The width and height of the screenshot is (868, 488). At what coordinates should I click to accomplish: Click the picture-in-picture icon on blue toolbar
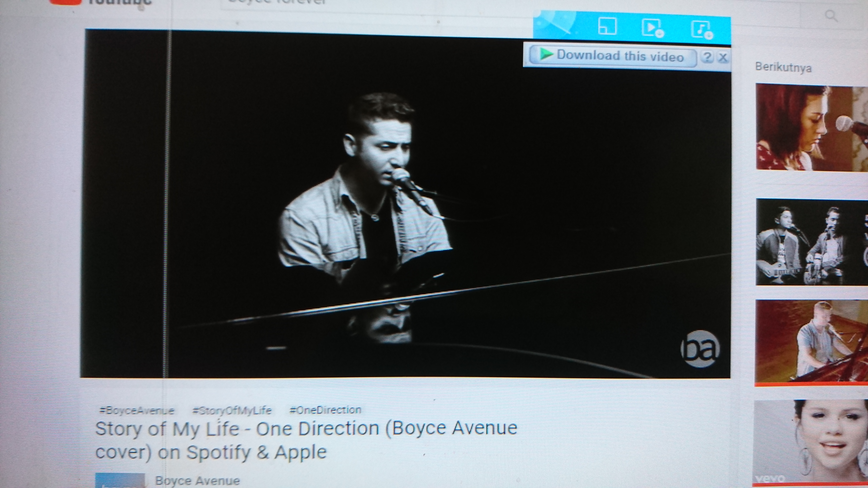pyautogui.click(x=607, y=26)
